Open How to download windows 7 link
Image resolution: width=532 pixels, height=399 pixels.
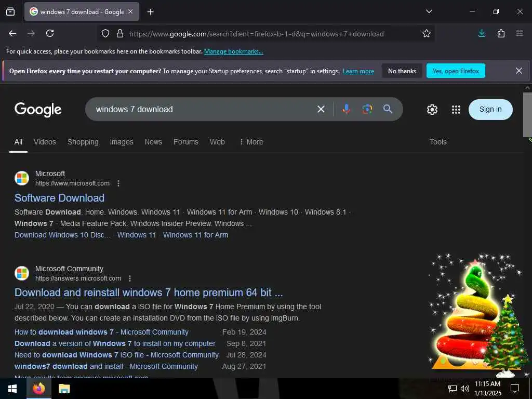pyautogui.click(x=101, y=332)
